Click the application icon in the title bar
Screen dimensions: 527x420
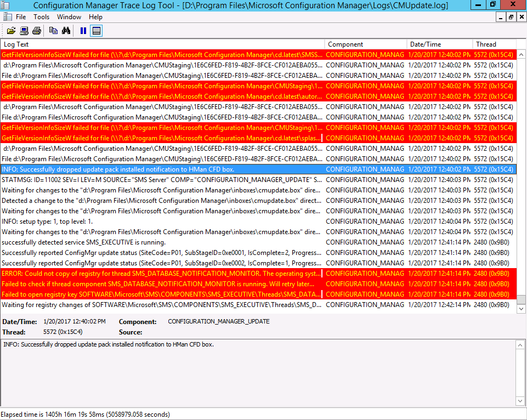pyautogui.click(x=5, y=5)
